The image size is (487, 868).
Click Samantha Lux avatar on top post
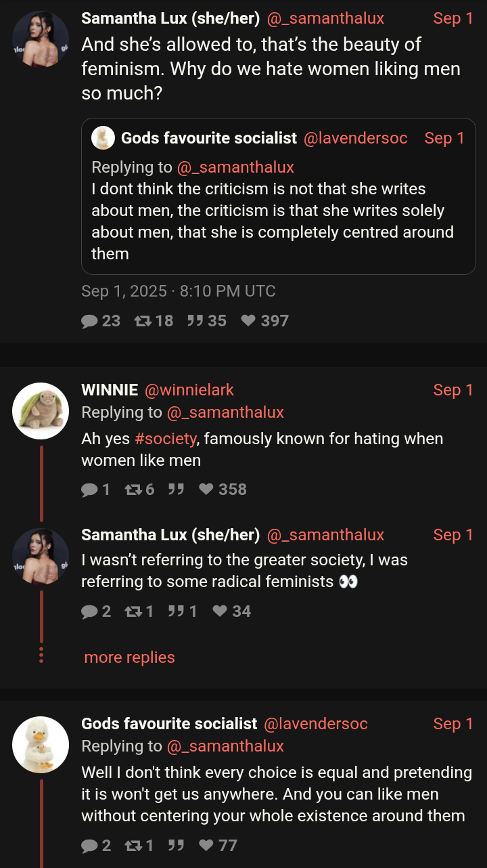pos(41,39)
